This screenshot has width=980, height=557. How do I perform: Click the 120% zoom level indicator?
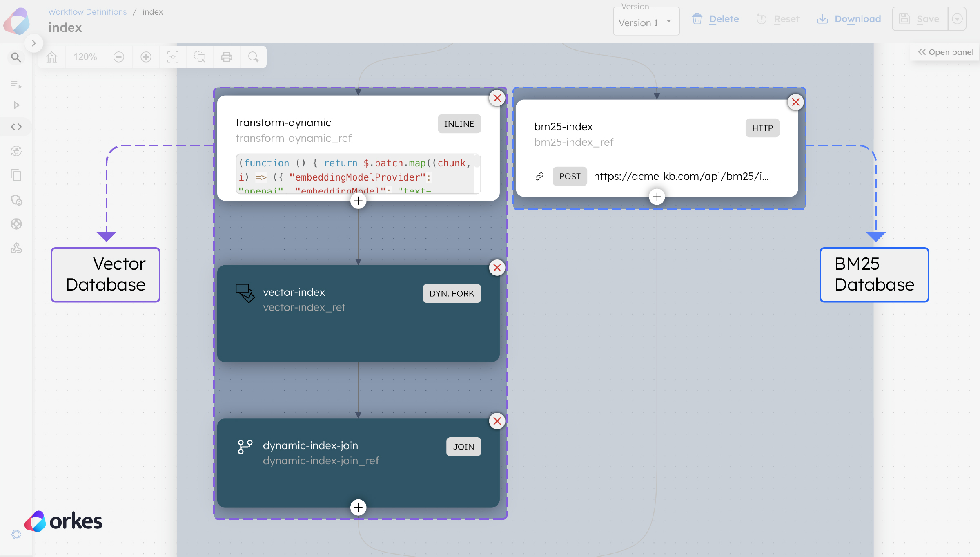click(85, 57)
